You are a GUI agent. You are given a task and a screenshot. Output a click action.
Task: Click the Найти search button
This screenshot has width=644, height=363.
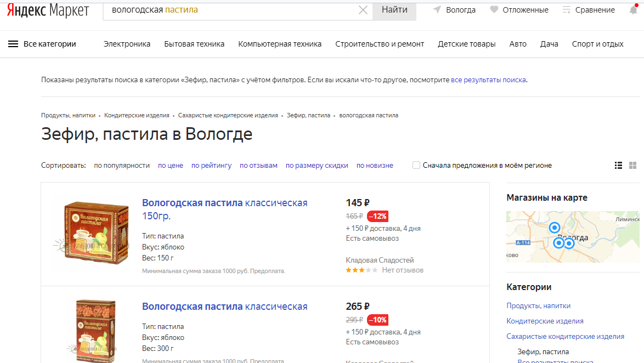[394, 10]
